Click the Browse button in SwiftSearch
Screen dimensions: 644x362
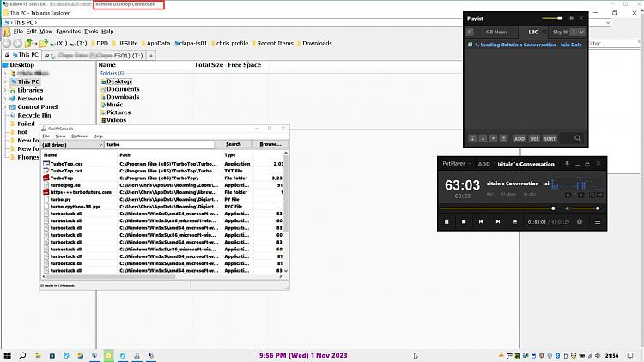pos(270,144)
